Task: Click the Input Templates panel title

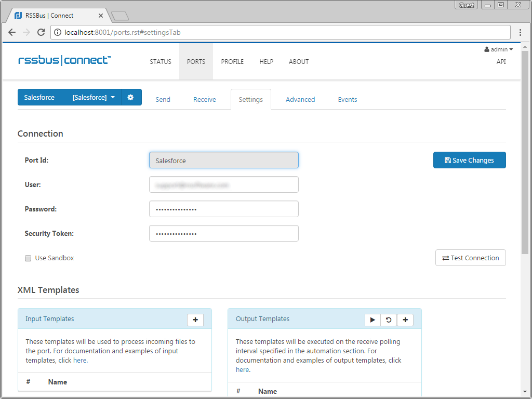Action: (x=49, y=319)
